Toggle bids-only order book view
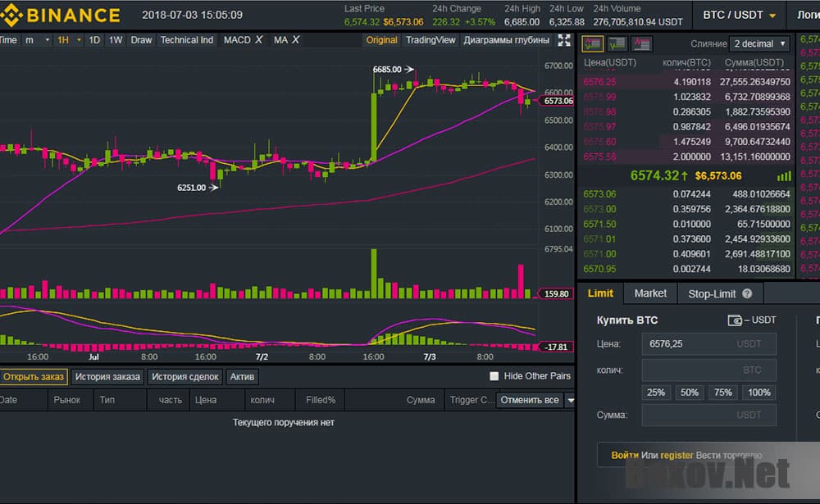 click(x=617, y=43)
